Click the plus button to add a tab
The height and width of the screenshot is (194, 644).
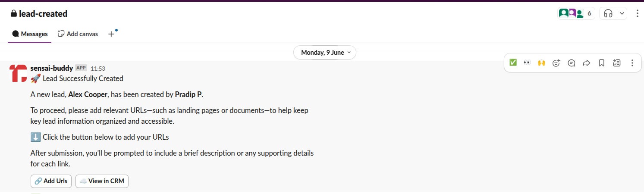click(x=111, y=34)
